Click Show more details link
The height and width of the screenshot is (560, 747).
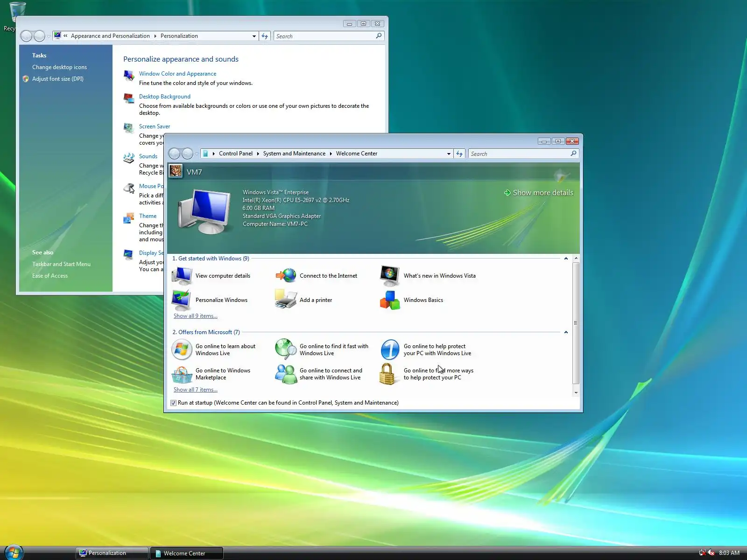pos(538,193)
